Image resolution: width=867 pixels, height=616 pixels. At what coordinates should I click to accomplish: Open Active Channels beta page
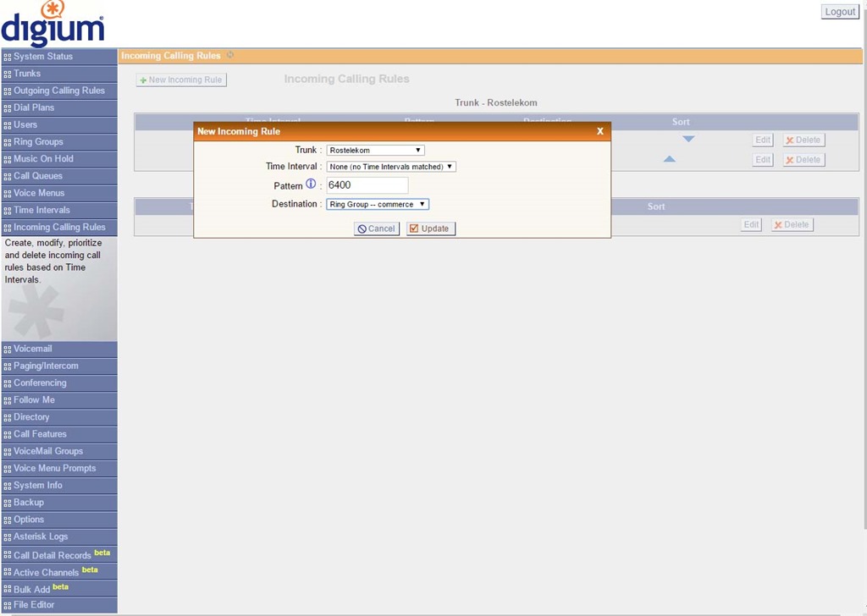59,572
